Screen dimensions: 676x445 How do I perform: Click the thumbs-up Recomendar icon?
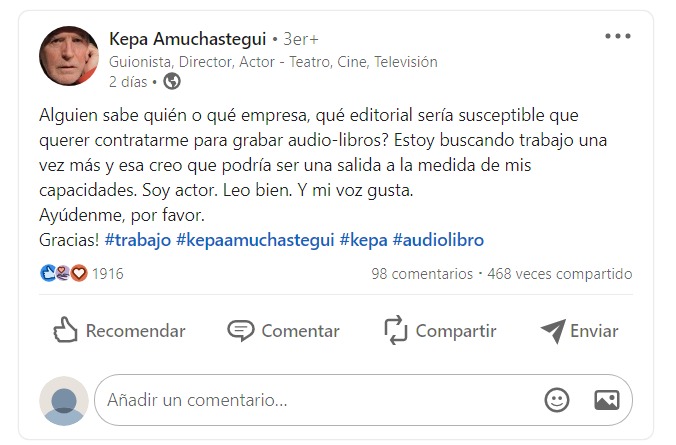point(65,330)
